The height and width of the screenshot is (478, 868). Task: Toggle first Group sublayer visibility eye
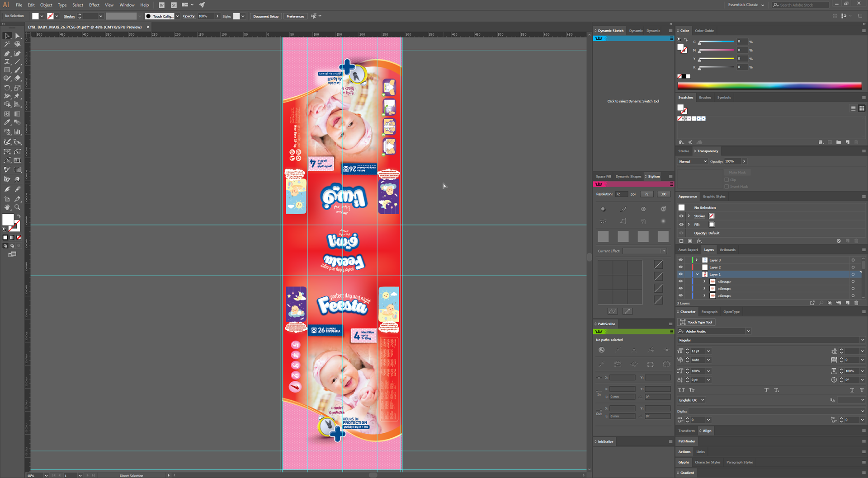[x=680, y=281]
